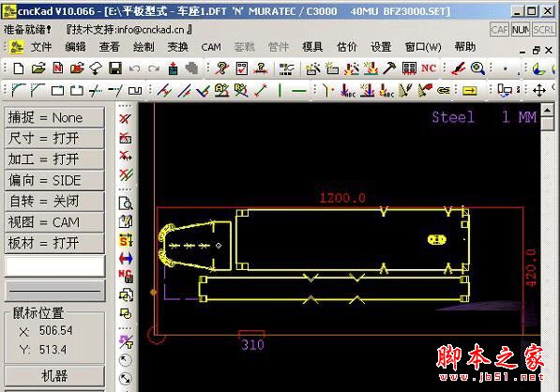Screen dimensions: 560x392
Task: Open the 文件 menu
Action: click(41, 47)
